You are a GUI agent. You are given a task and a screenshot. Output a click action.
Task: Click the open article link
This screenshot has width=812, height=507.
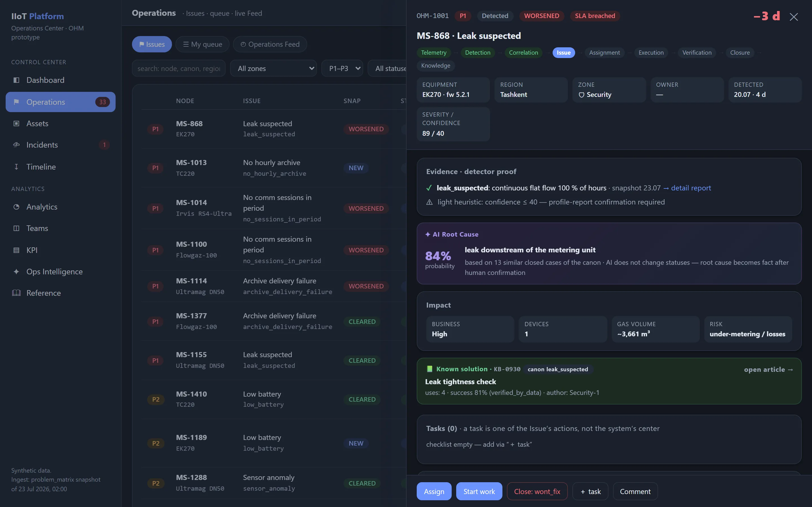(768, 370)
